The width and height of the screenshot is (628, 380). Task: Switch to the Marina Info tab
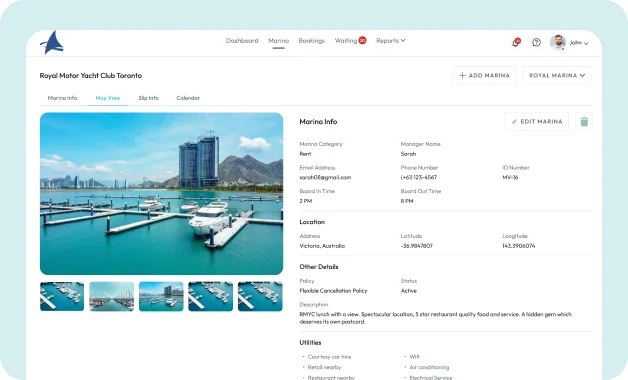[62, 98]
